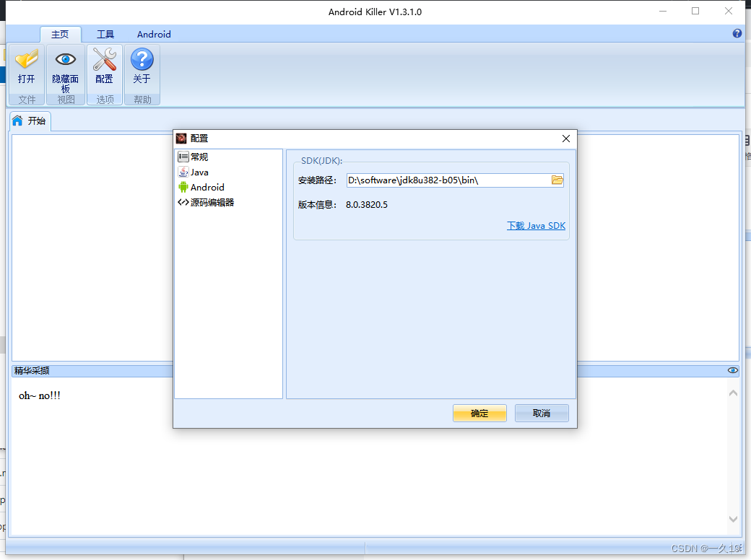The width and height of the screenshot is (751, 560).
Task: Browse for the JDK folder with the folder icon
Action: coord(557,180)
